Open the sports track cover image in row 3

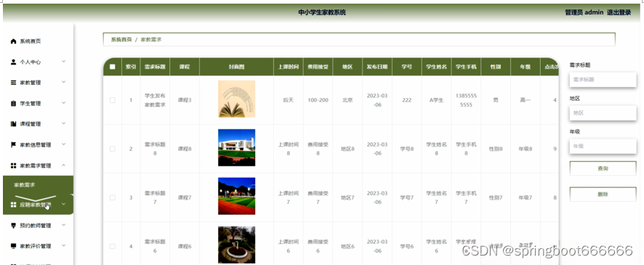pyautogui.click(x=236, y=196)
